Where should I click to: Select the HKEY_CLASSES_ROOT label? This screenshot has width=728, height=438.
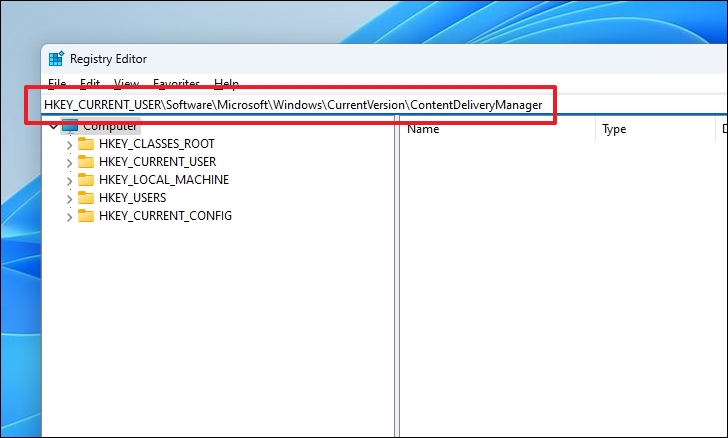[157, 144]
